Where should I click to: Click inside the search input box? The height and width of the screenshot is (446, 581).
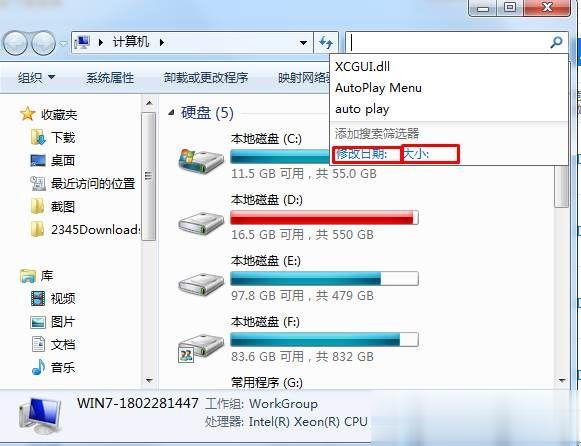click(448, 42)
